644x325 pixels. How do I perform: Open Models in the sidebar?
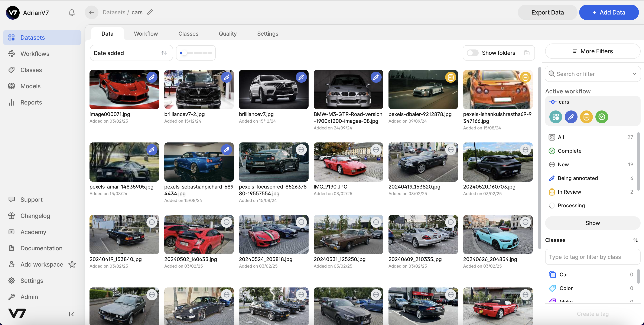pos(42,86)
